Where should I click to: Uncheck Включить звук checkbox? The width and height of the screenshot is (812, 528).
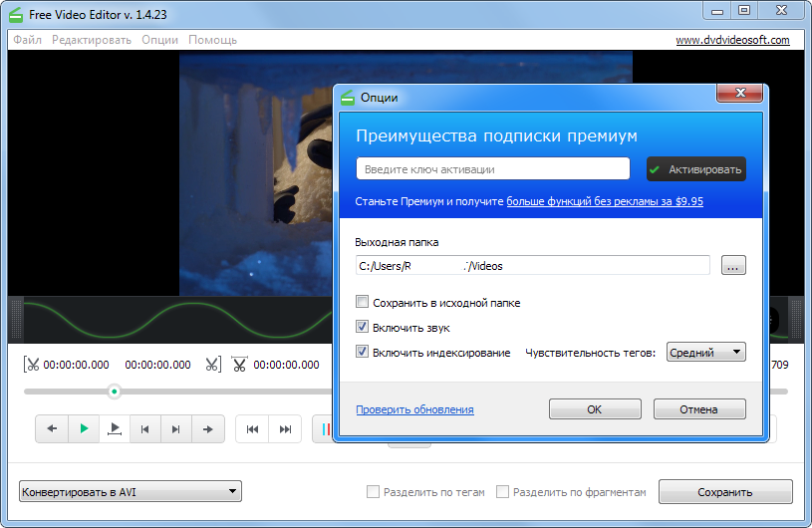(x=362, y=327)
